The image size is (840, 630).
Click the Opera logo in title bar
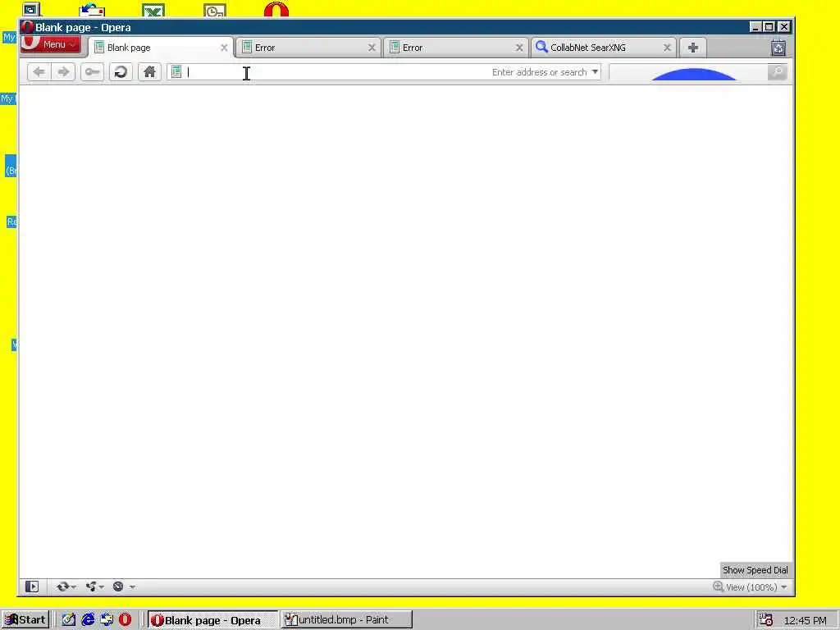point(28,27)
